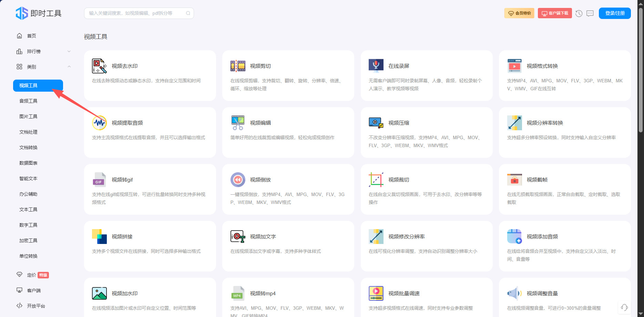Open the 视频编辑 scissors icon
The width and height of the screenshot is (644, 317).
pos(238,123)
